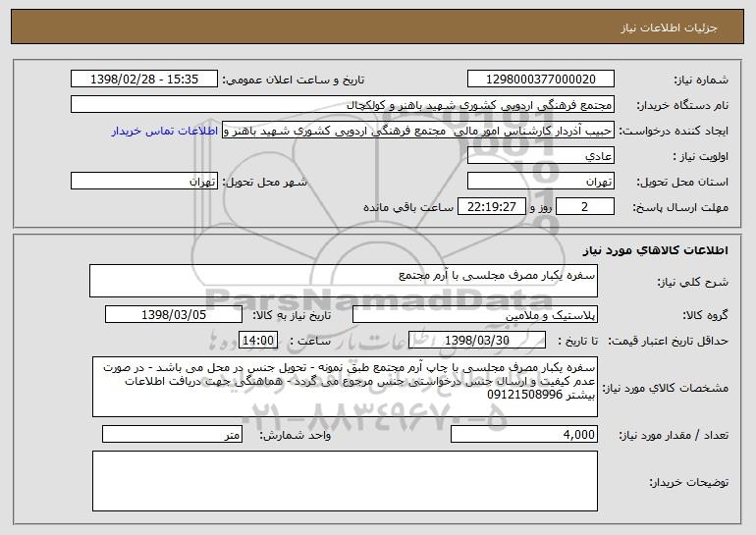This screenshot has height=535, width=756.
Task: Click the label تعداد / مقدار مورد نیاز
Action: (674, 435)
